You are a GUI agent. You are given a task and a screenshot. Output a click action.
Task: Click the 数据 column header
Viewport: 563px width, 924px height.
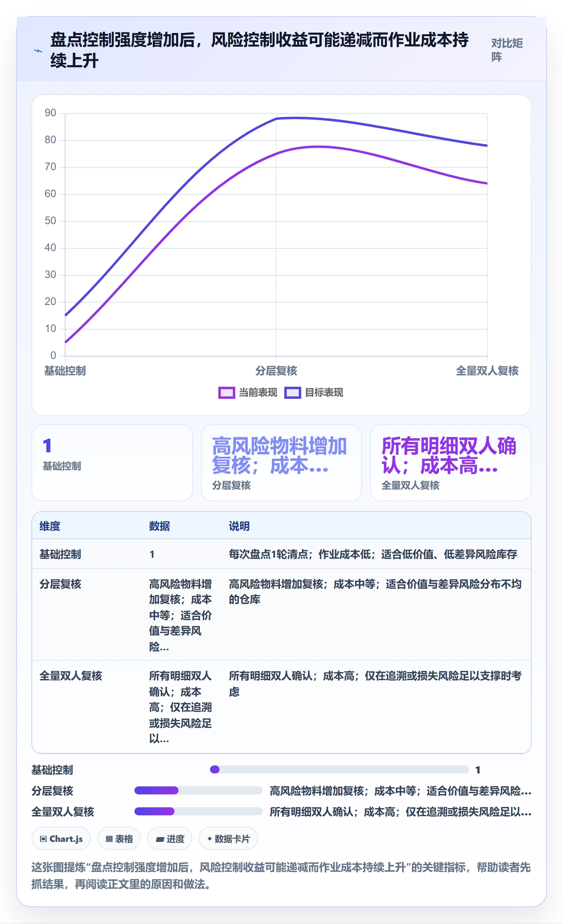click(x=160, y=526)
